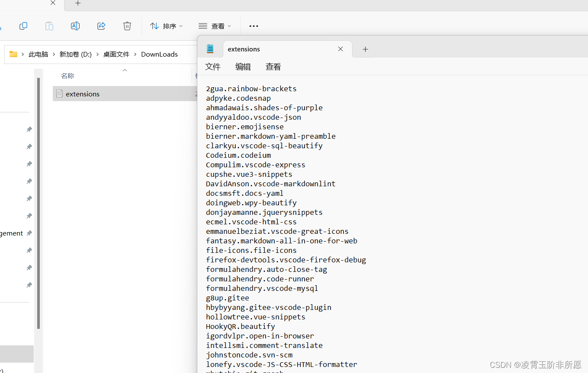
Task: Click the line formulahendry.auto-close-tag
Action: [267, 269]
